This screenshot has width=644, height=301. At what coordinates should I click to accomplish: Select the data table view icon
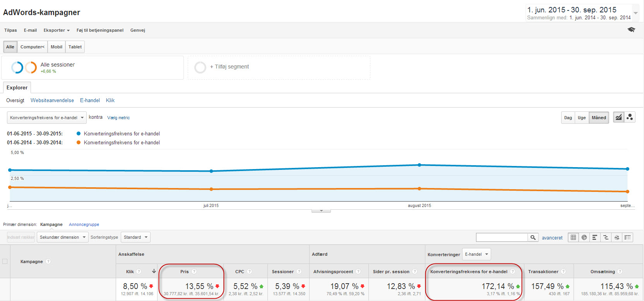coord(573,238)
